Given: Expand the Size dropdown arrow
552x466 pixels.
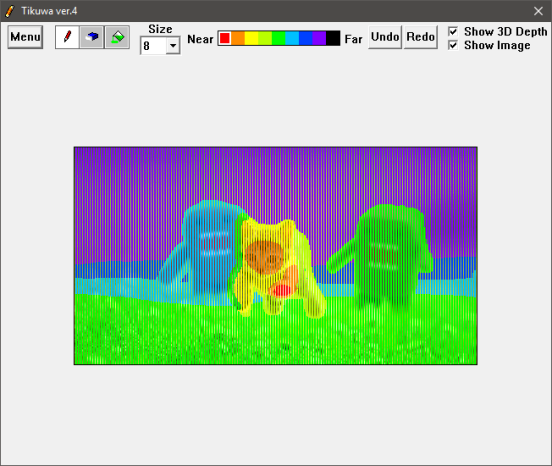Looking at the screenshot, I should tap(173, 46).
